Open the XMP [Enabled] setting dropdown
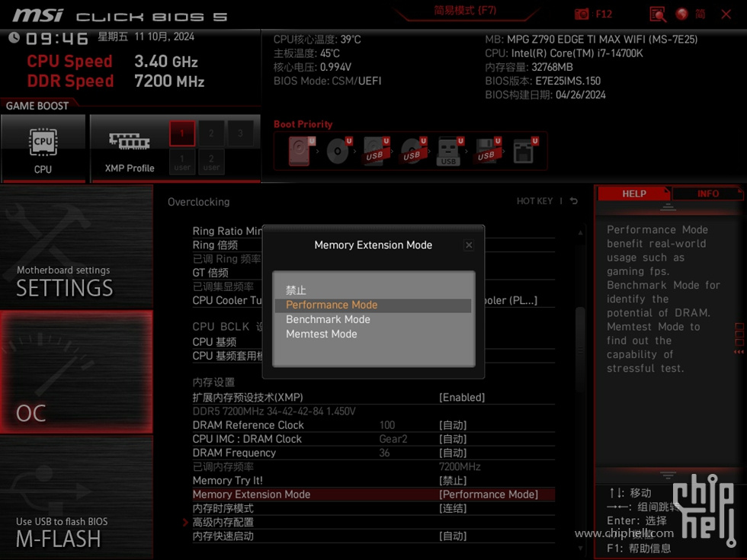Image resolution: width=747 pixels, height=560 pixels. pos(462,397)
